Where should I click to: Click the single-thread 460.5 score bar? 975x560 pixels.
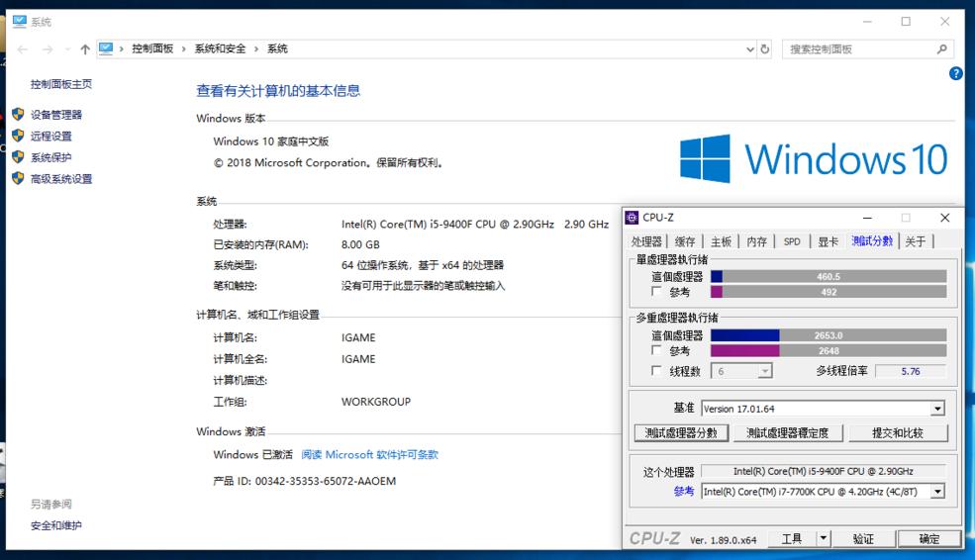(829, 277)
